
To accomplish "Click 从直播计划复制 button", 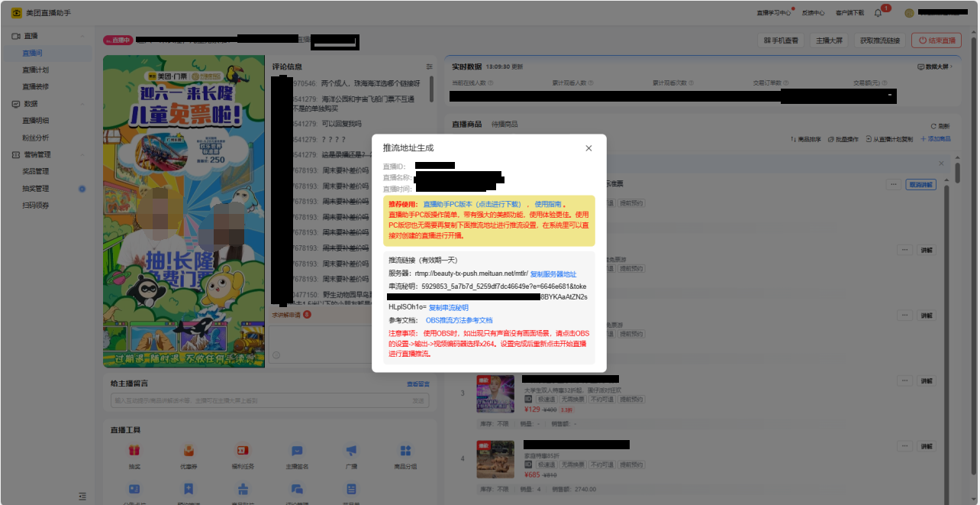I will click(889, 140).
